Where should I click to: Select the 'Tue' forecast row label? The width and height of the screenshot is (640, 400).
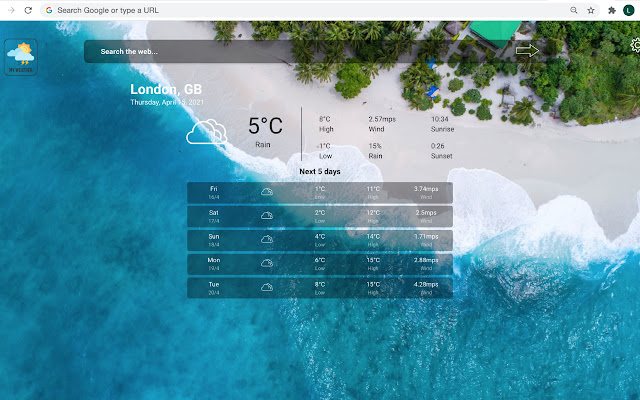tap(214, 284)
